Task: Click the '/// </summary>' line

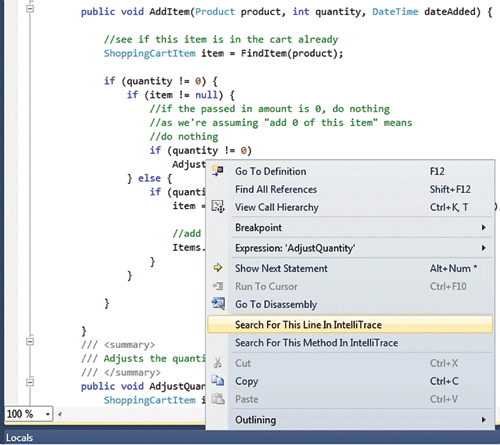Action: pyautogui.click(x=121, y=372)
